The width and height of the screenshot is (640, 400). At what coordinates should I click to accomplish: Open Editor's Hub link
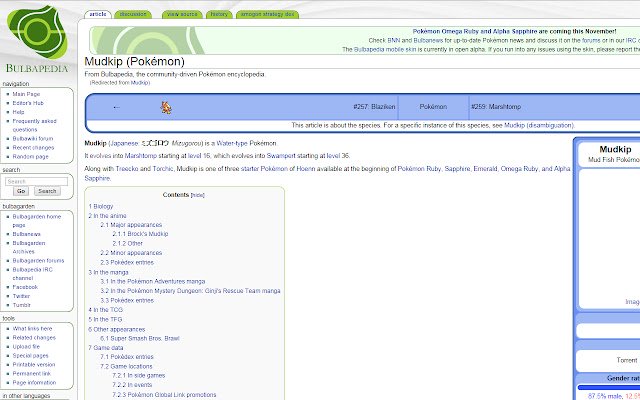(28, 103)
